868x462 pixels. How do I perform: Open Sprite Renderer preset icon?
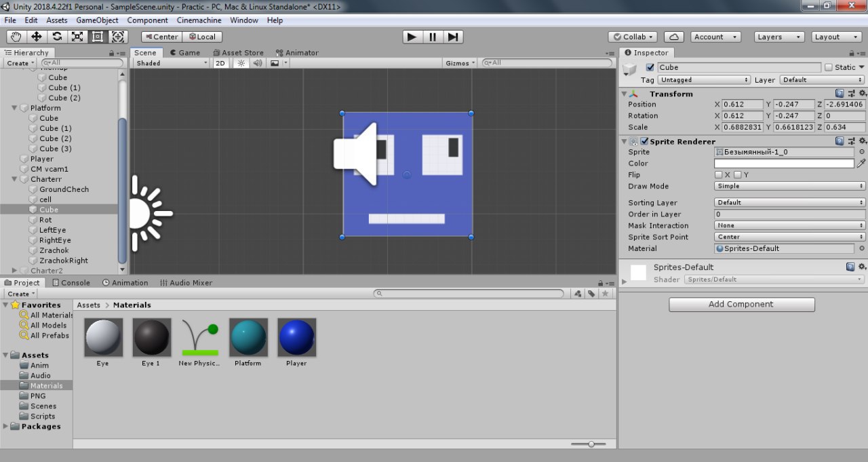click(851, 141)
